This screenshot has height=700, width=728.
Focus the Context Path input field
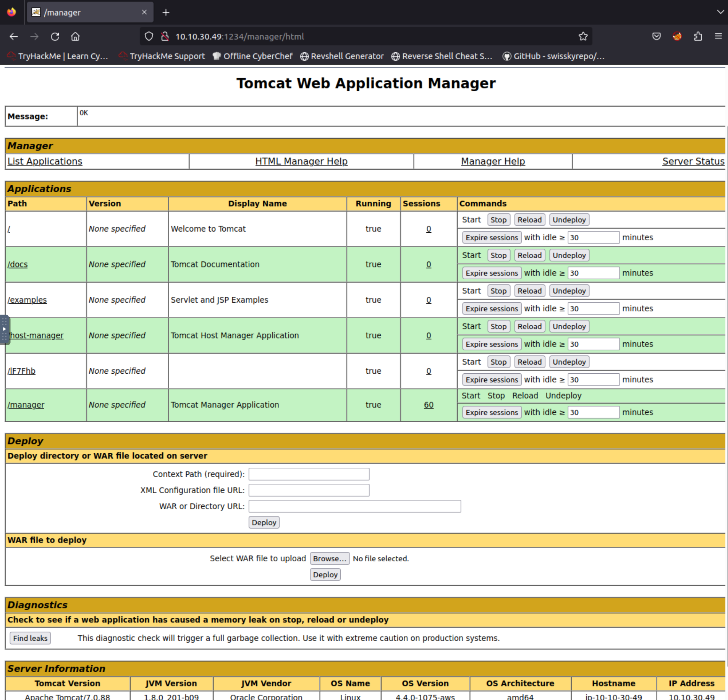(x=309, y=474)
